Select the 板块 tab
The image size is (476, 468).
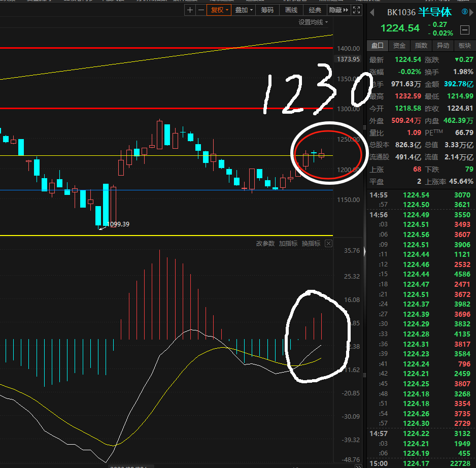point(465,46)
